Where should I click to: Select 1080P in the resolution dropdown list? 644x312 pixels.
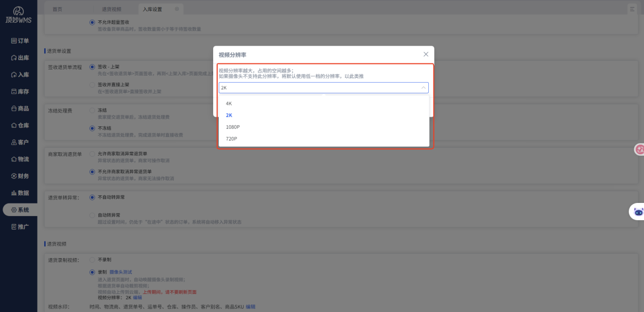point(324,127)
